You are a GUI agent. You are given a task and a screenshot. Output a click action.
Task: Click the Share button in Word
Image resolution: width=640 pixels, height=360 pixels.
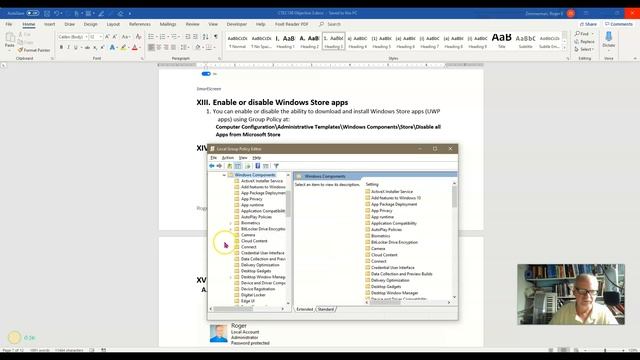click(588, 24)
